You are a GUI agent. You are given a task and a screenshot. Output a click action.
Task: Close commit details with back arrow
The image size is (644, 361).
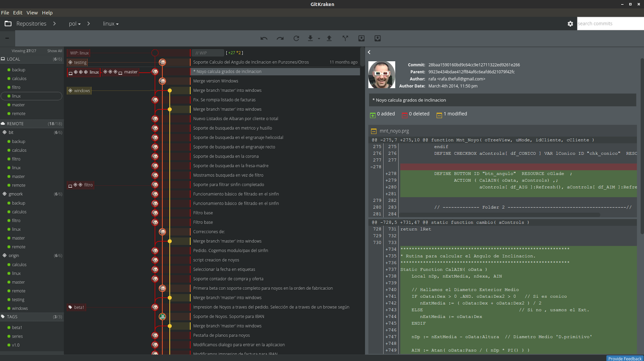point(369,52)
